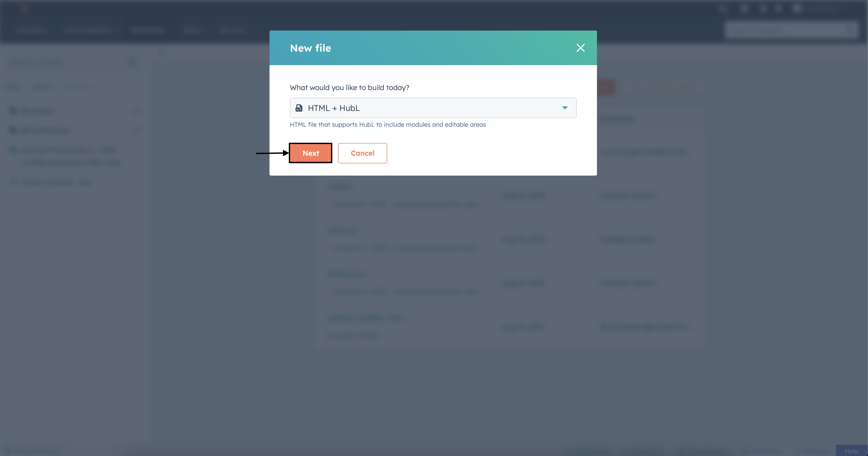This screenshot has height=456, width=868.
Task: Open the HTML + HubL file type dropdown
Action: tap(433, 108)
